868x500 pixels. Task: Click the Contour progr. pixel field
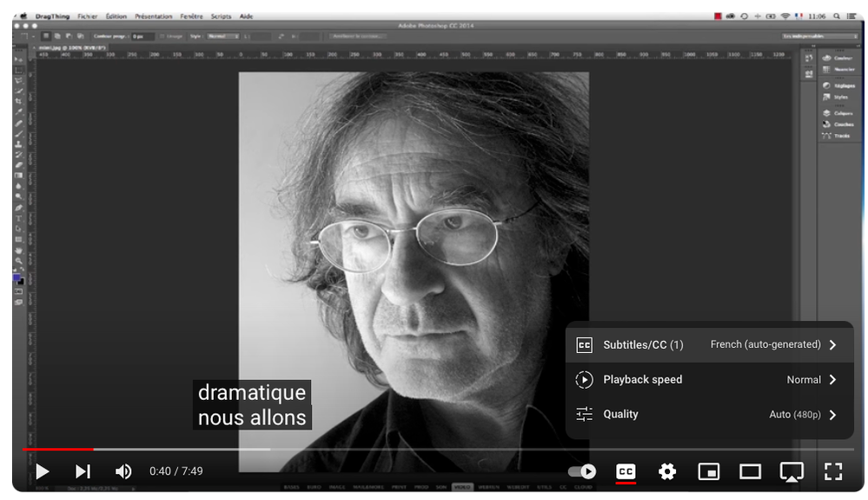click(x=142, y=36)
